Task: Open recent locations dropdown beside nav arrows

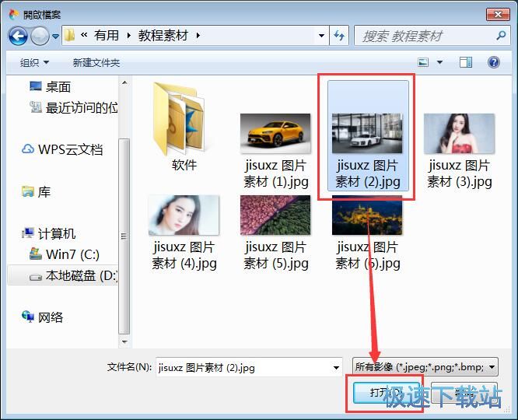Action: pos(55,36)
